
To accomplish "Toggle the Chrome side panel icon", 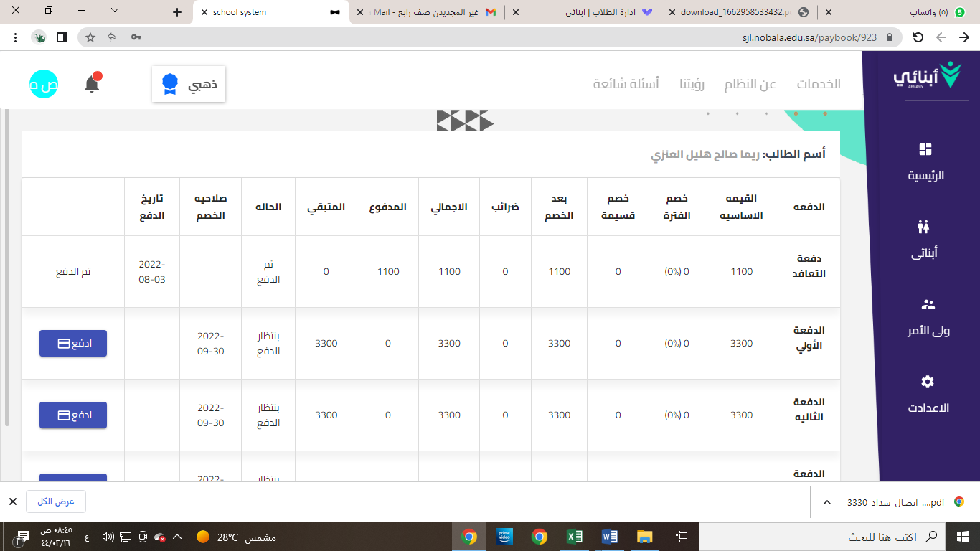I will [62, 37].
